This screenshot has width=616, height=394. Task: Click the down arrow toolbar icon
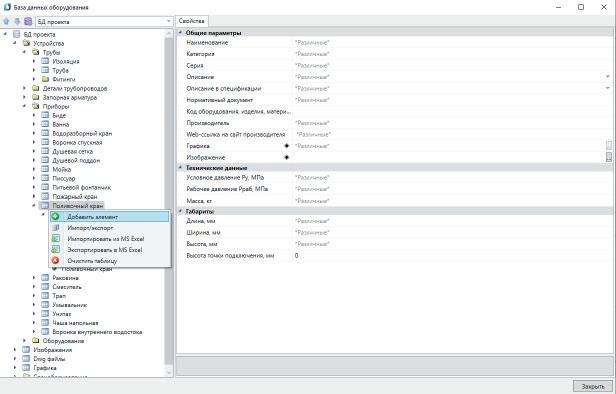coord(17,22)
